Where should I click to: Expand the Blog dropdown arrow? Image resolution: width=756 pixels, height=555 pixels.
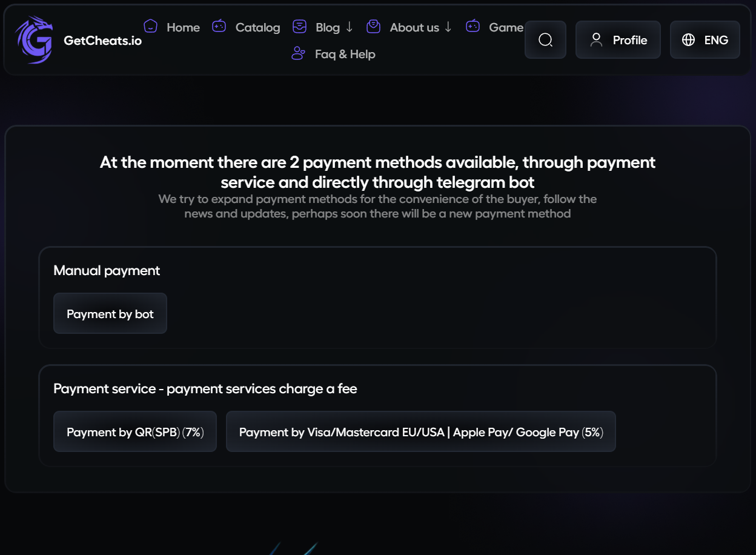tap(350, 27)
